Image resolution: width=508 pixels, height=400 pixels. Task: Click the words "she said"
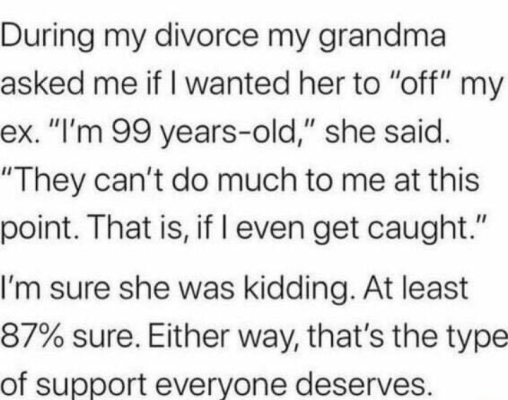pyautogui.click(x=386, y=130)
